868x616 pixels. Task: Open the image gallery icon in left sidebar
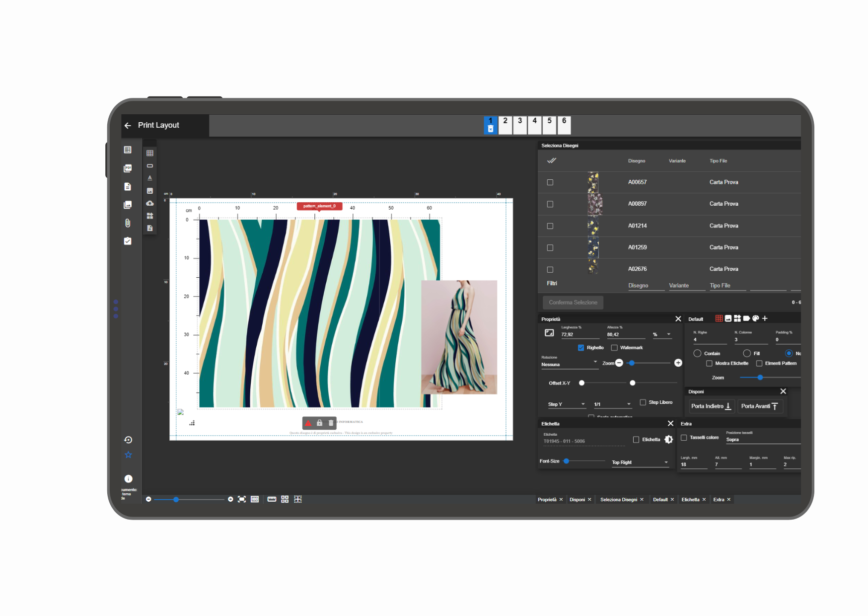point(128,205)
